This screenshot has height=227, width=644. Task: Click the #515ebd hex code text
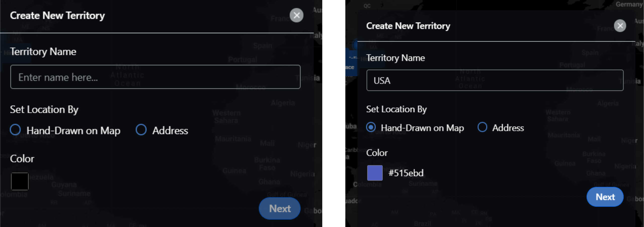point(406,173)
